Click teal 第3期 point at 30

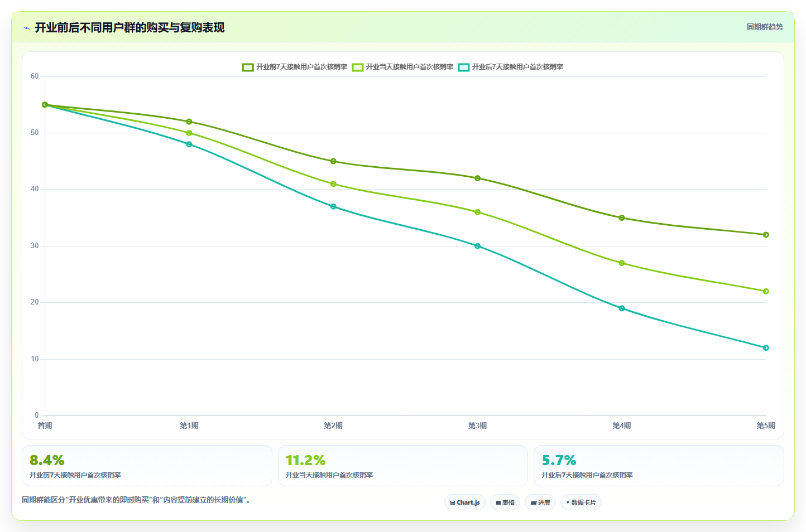click(477, 246)
